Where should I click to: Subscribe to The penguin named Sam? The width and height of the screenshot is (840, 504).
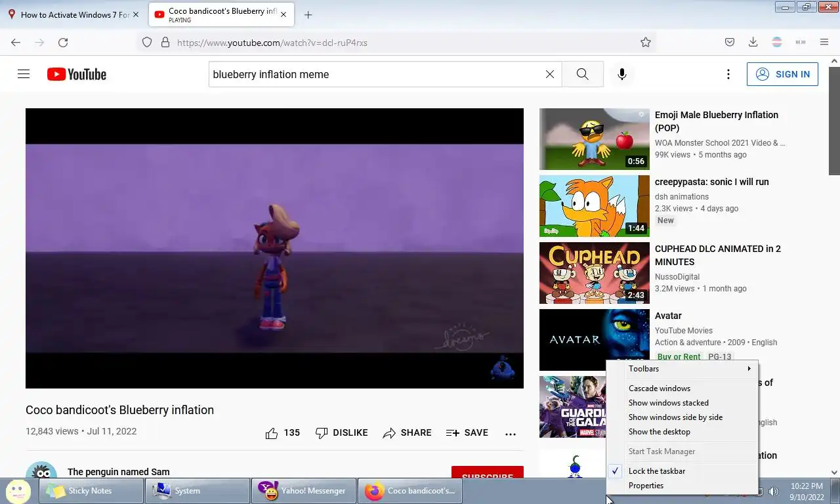(488, 472)
